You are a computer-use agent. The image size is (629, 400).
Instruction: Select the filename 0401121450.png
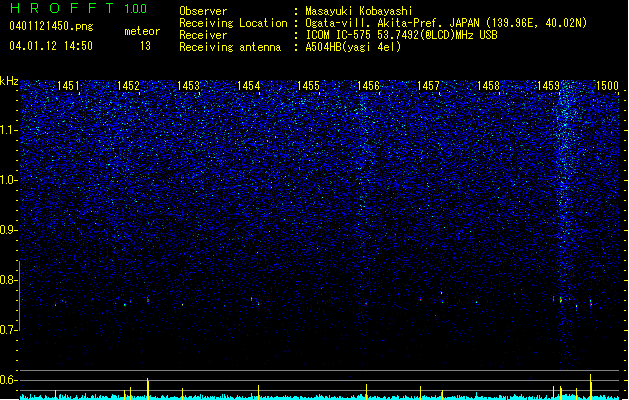pos(51,27)
